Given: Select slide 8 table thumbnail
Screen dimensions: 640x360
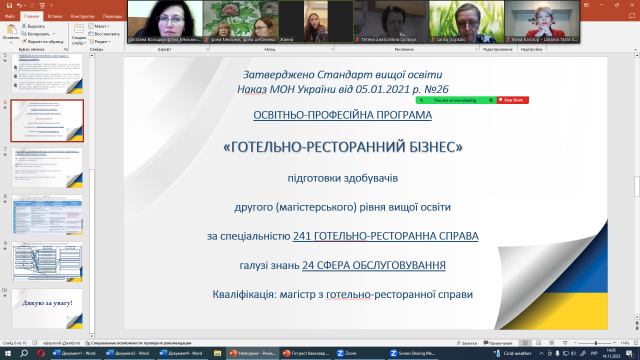Looking at the screenshot, I should pos(47,215).
